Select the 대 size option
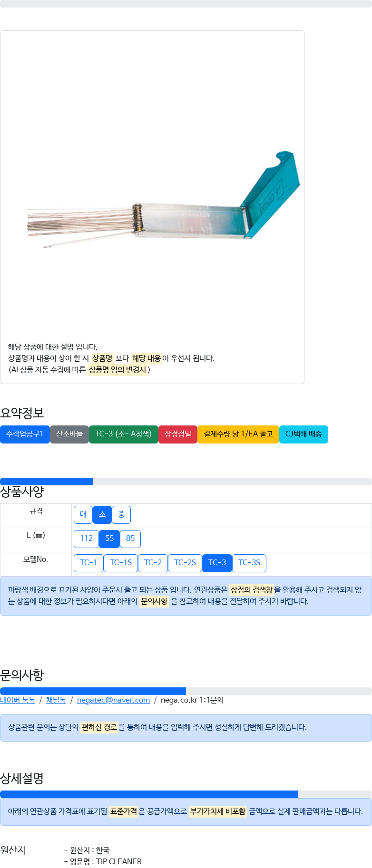This screenshot has height=868, width=372. pyautogui.click(x=83, y=514)
